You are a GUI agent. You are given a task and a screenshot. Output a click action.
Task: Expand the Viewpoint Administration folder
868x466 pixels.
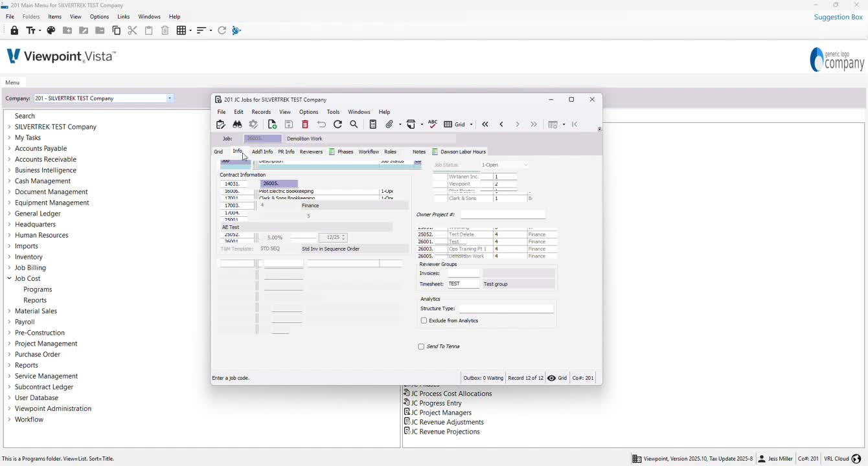point(10,408)
